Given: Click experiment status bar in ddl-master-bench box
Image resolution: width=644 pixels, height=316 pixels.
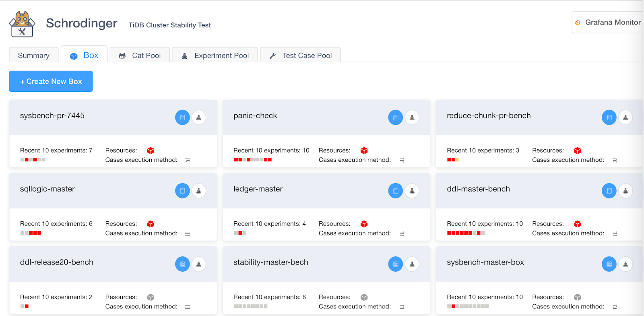Looking at the screenshot, I should 466,233.
